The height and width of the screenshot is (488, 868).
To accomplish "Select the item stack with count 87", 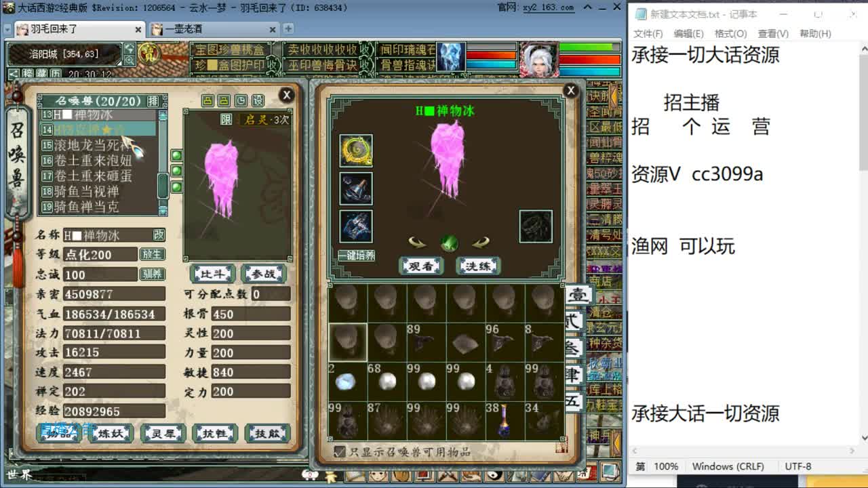I will tap(387, 421).
